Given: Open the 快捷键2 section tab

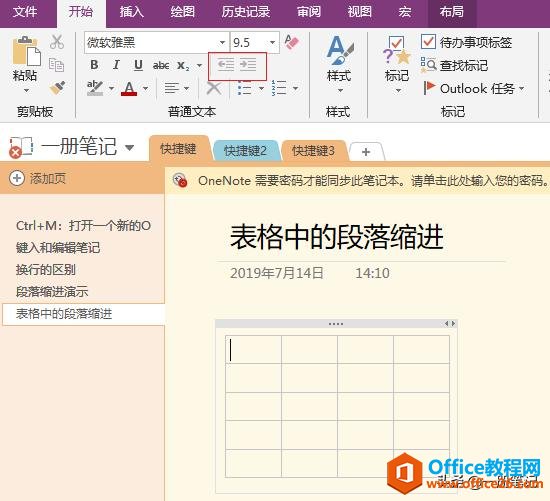Looking at the screenshot, I should pos(245,151).
